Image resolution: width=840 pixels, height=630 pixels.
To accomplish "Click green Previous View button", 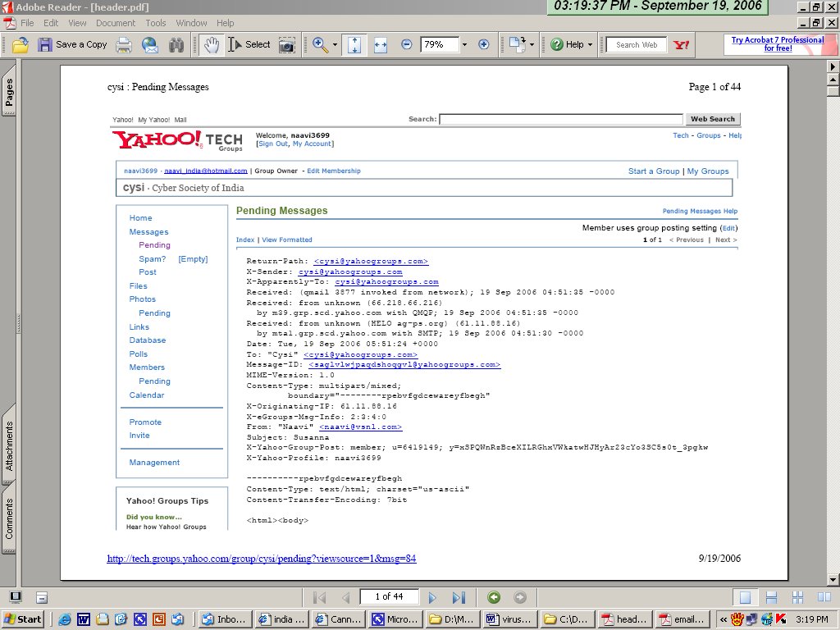I will pyautogui.click(x=494, y=597).
